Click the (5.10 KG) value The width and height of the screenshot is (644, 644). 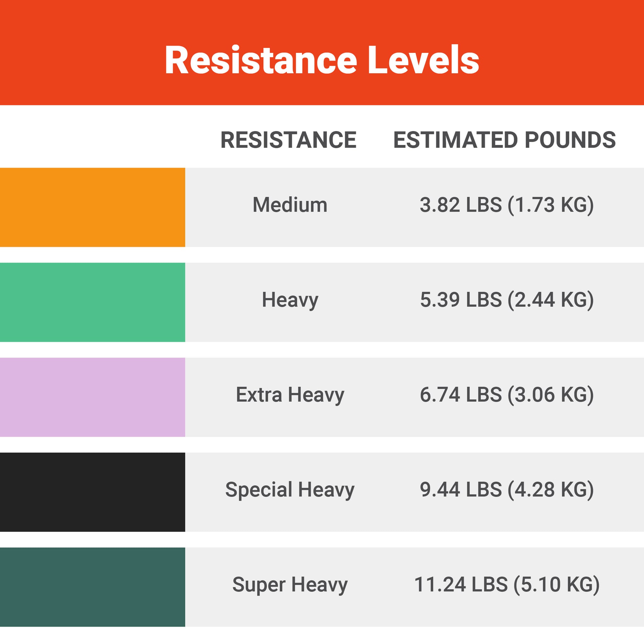[556, 585]
